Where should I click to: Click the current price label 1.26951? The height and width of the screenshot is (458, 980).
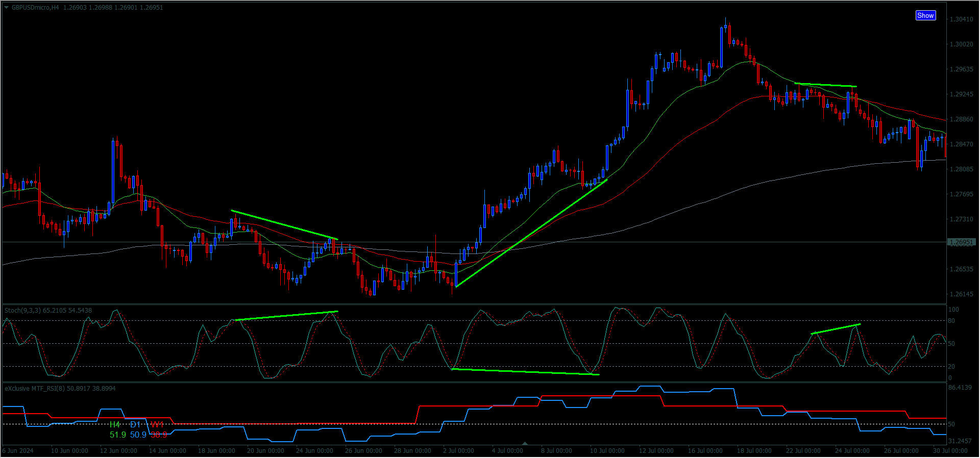(x=961, y=242)
